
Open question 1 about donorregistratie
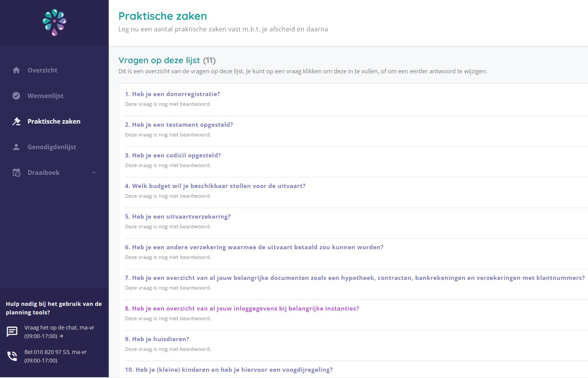(172, 94)
